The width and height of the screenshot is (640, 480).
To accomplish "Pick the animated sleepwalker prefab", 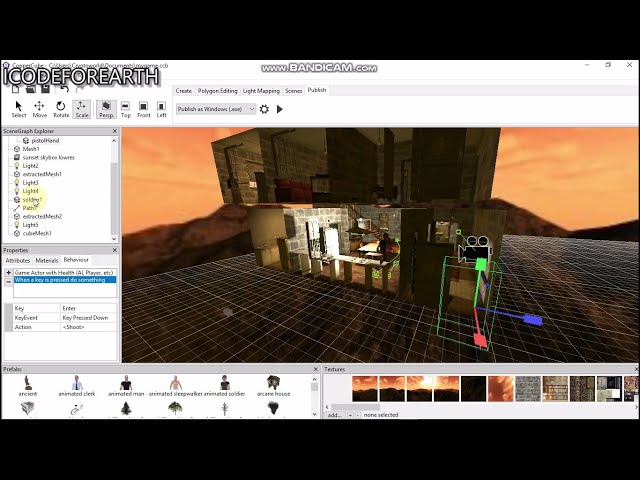I will coord(176,386).
